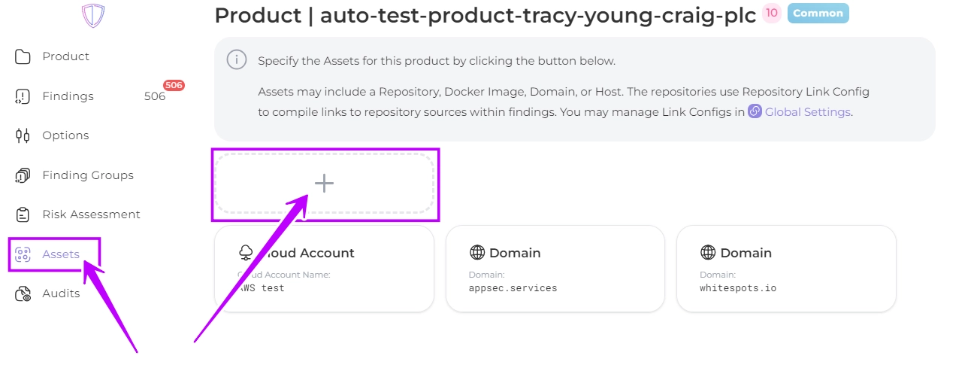Screen dimensions: 980x377
Task: Click the Product folder icon
Action: coord(23,56)
